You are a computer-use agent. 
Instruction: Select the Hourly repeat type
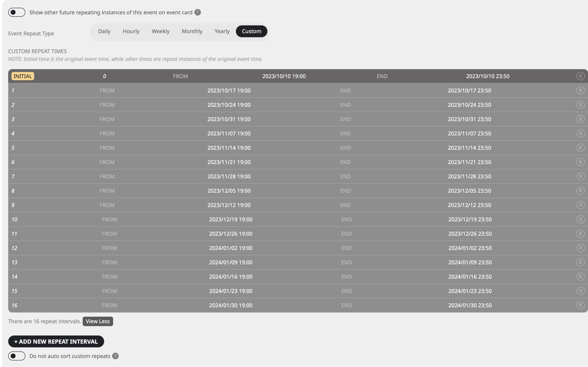point(131,31)
